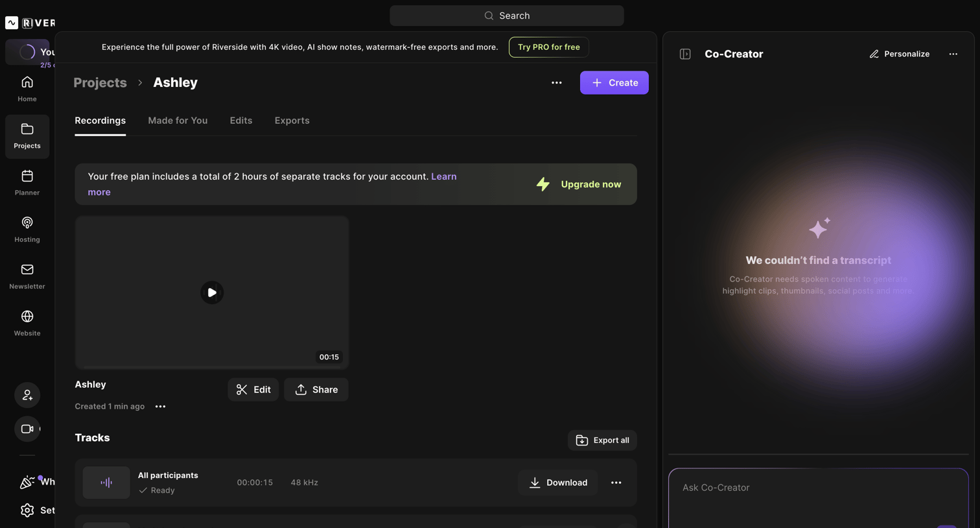Click Upgrade now
The width and height of the screenshot is (980, 528).
pos(579,184)
